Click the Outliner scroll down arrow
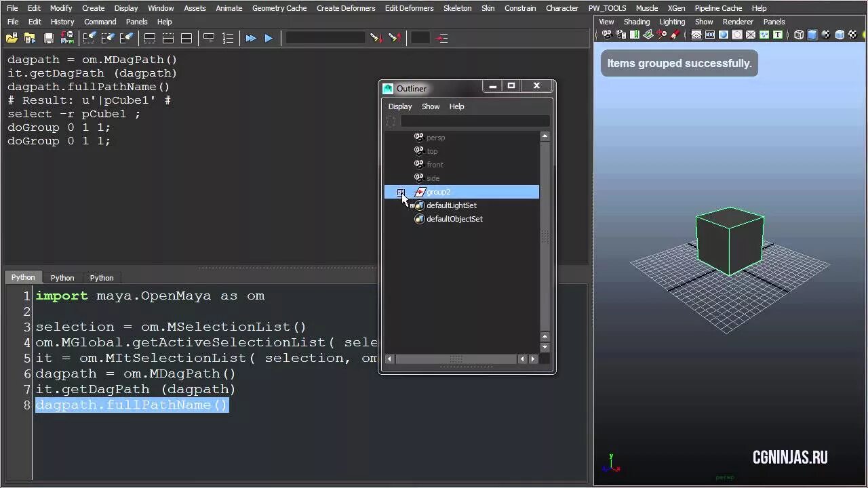The height and width of the screenshot is (488, 868). point(545,348)
